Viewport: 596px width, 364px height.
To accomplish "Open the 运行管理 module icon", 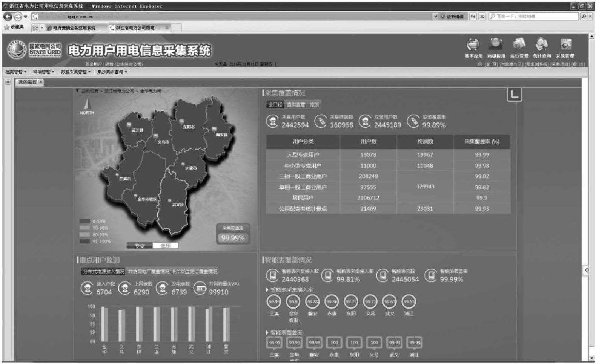I will [519, 44].
